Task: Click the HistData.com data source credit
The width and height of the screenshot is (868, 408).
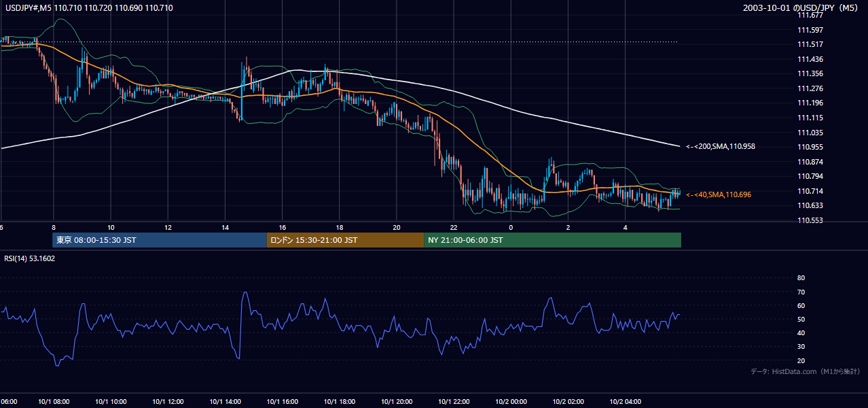Action: coord(805,371)
